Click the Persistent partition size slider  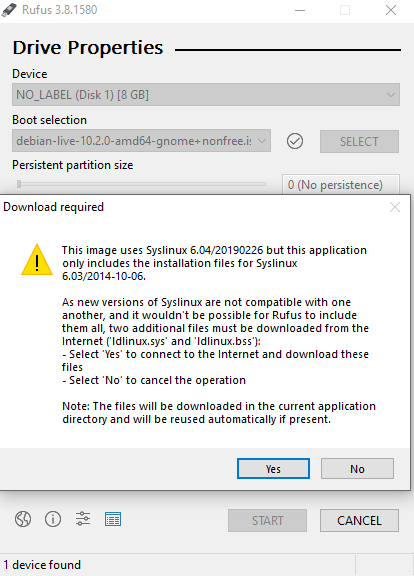point(141,184)
